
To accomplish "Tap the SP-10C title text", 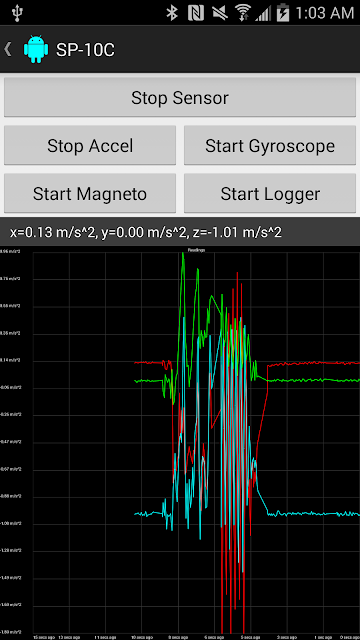I will [85, 50].
